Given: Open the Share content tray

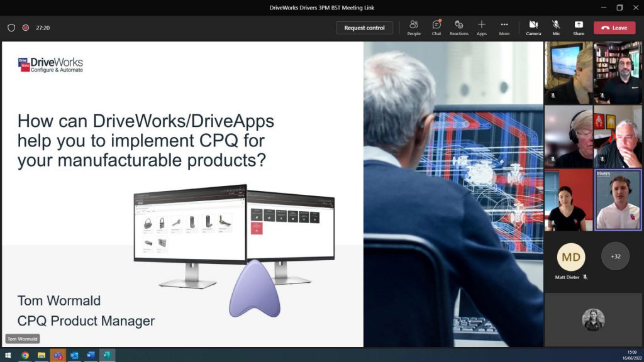Looking at the screenshot, I should pos(579,28).
